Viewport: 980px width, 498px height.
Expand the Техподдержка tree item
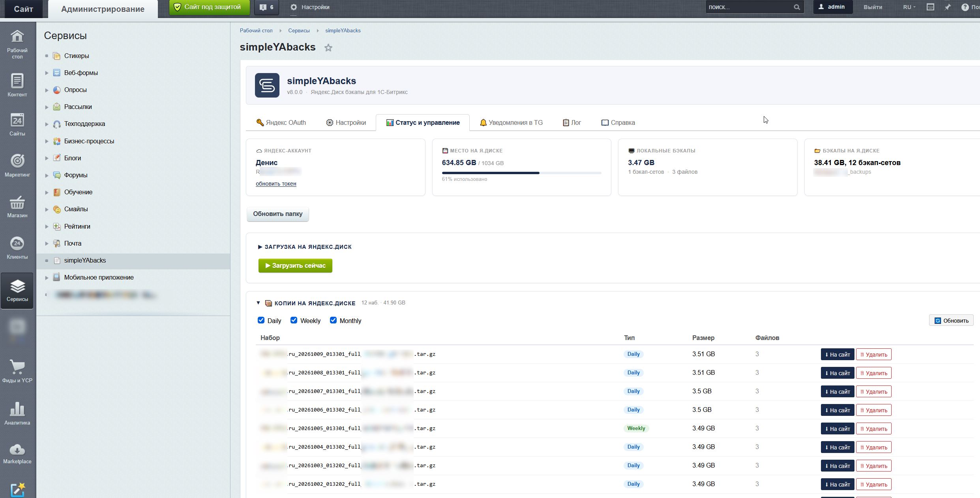coord(47,124)
